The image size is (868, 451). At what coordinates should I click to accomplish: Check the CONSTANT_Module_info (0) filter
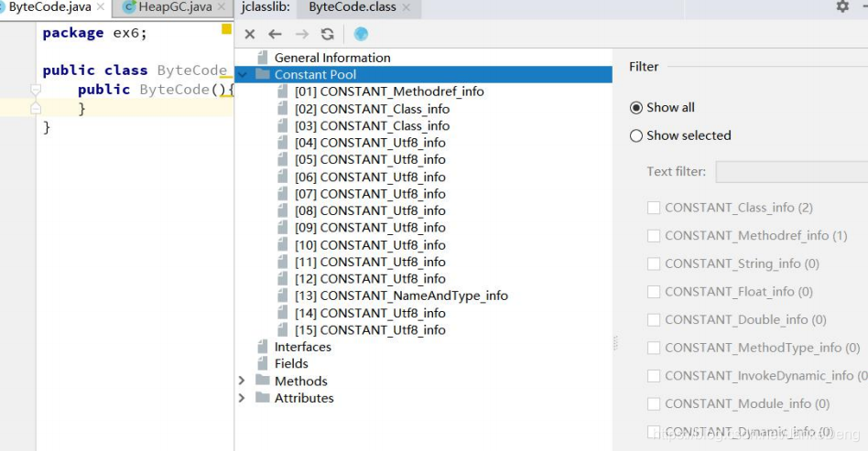654,404
